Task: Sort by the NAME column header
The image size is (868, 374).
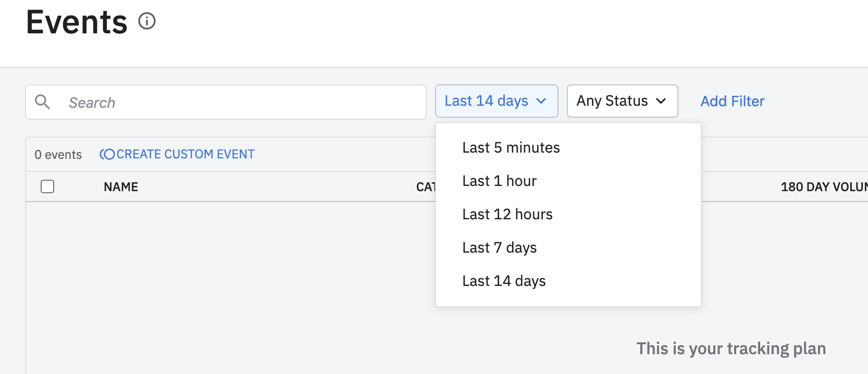Action: [121, 187]
